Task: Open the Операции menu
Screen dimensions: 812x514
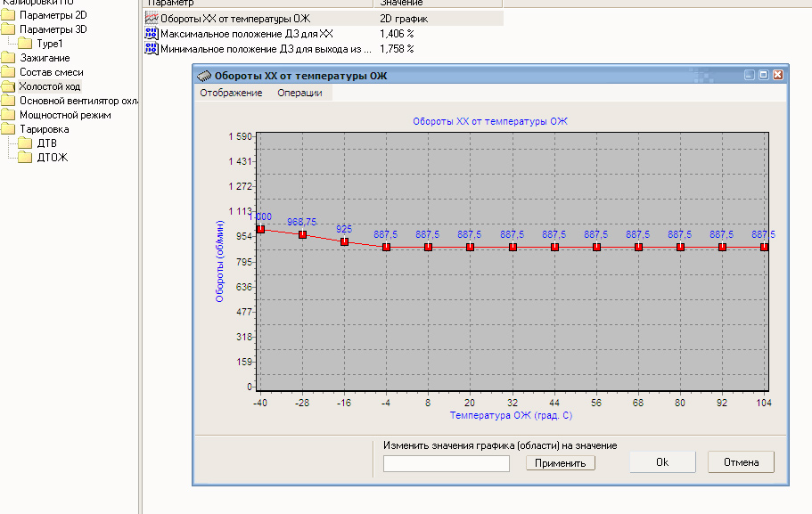Action: point(300,93)
